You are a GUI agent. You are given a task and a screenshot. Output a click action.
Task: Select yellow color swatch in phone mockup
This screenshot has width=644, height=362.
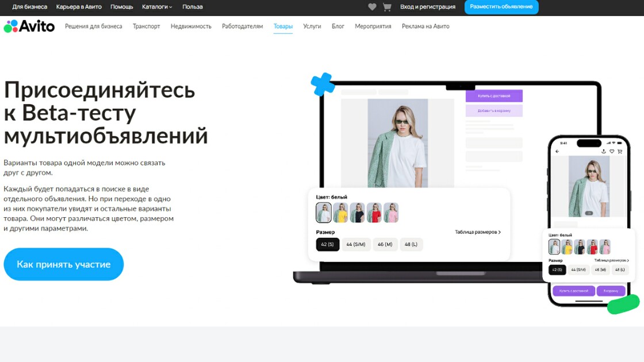coord(567,247)
